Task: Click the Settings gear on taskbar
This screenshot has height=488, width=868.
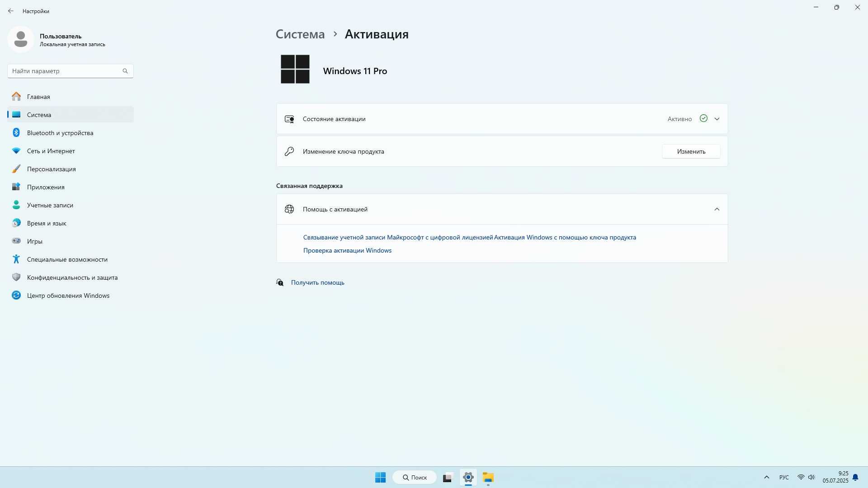Action: 468,477
